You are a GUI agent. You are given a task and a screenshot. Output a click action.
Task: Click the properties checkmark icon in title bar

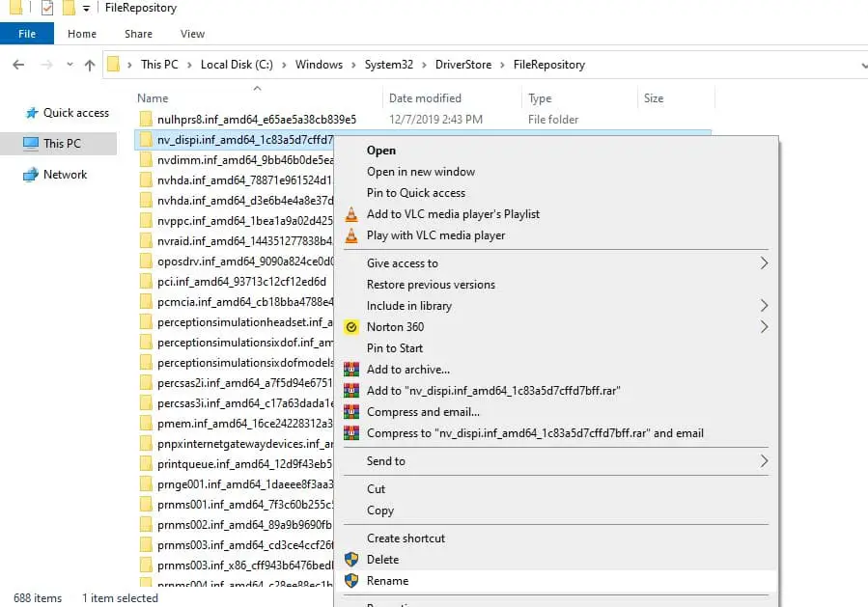(46, 9)
